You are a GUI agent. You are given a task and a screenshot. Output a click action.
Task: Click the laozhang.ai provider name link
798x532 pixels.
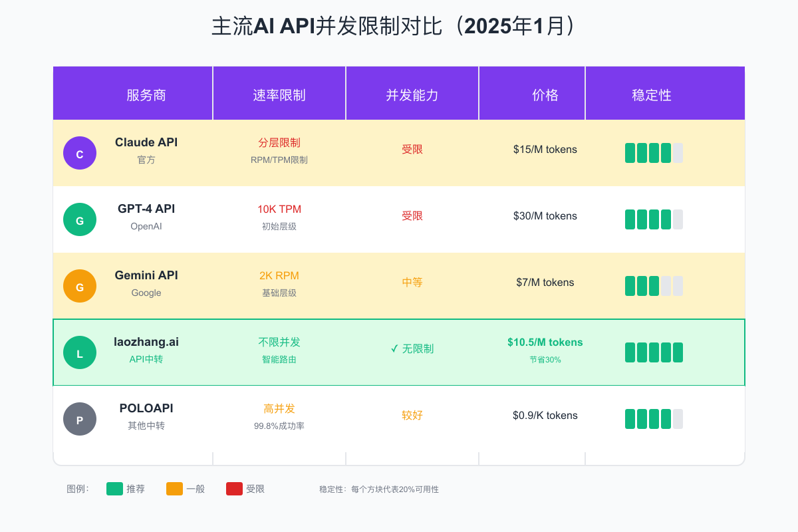point(146,341)
